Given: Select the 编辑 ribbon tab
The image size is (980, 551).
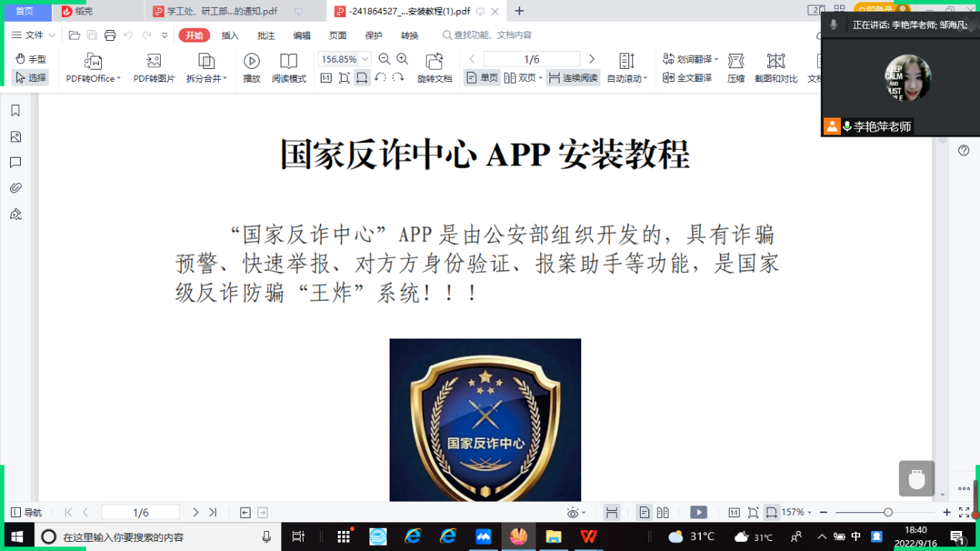Looking at the screenshot, I should [302, 36].
